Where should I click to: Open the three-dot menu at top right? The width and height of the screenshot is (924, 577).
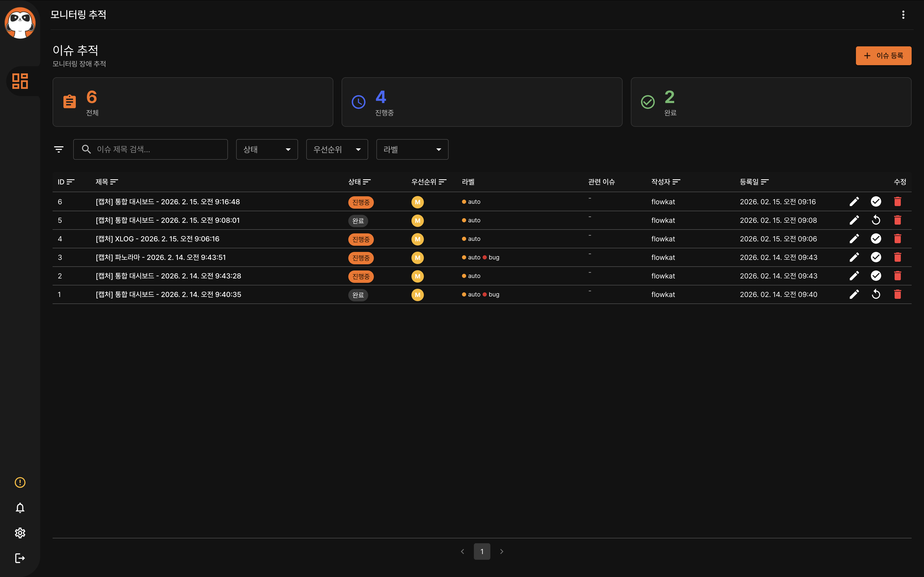pyautogui.click(x=903, y=14)
